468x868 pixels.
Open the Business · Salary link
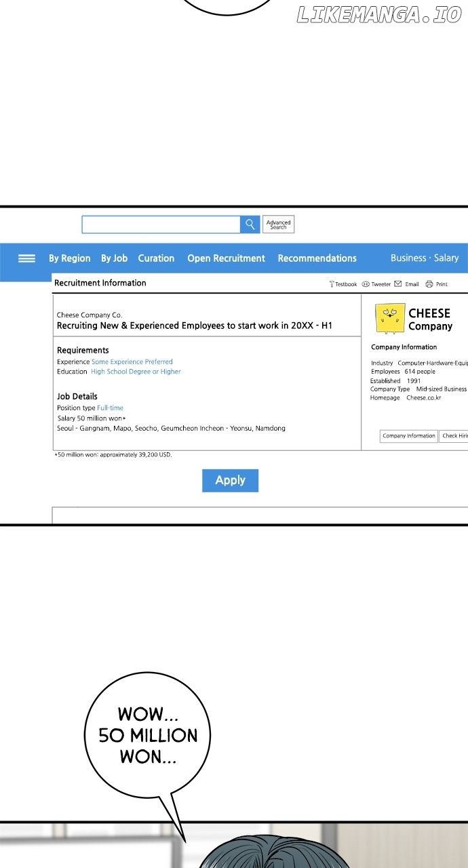tap(424, 258)
